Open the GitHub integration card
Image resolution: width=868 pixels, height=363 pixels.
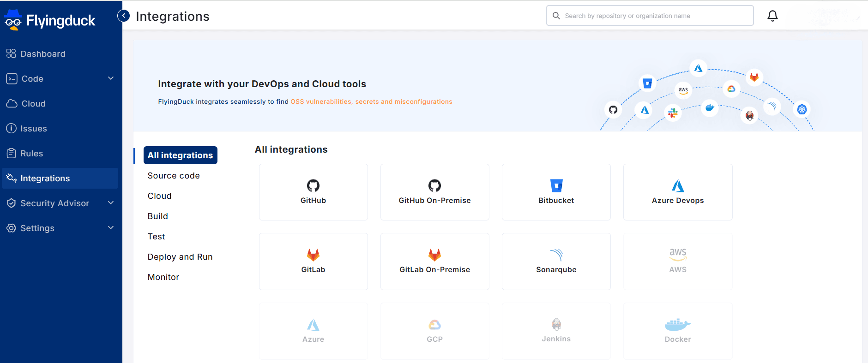click(313, 192)
